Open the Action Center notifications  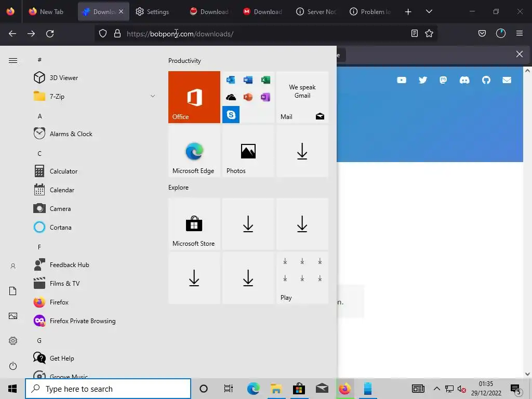pos(516,390)
